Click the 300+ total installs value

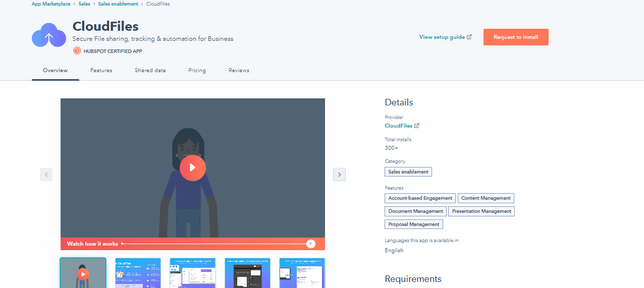click(x=391, y=148)
